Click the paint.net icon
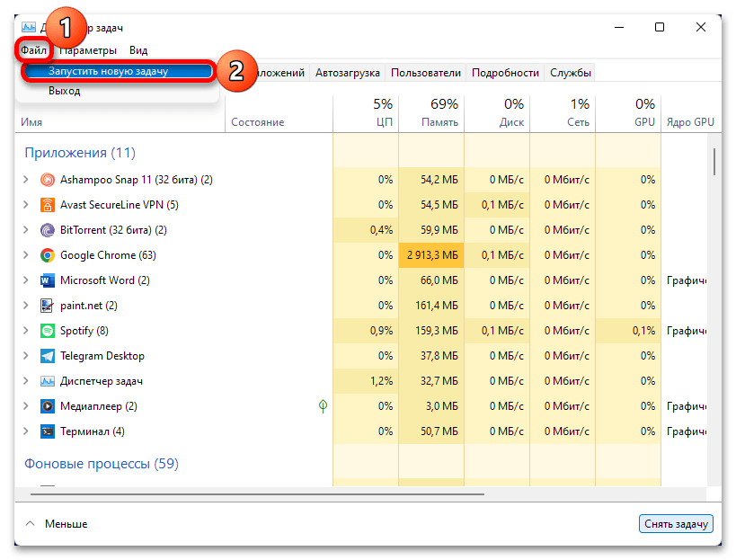 click(48, 306)
